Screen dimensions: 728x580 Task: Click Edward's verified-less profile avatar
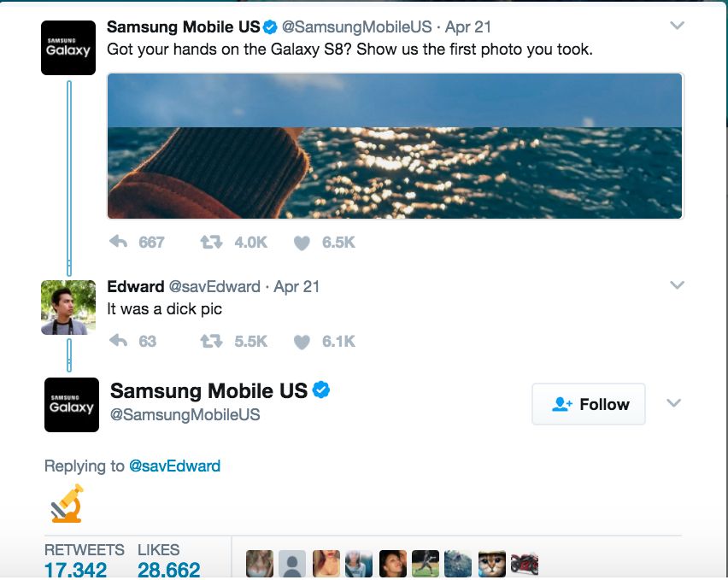pos(68,307)
